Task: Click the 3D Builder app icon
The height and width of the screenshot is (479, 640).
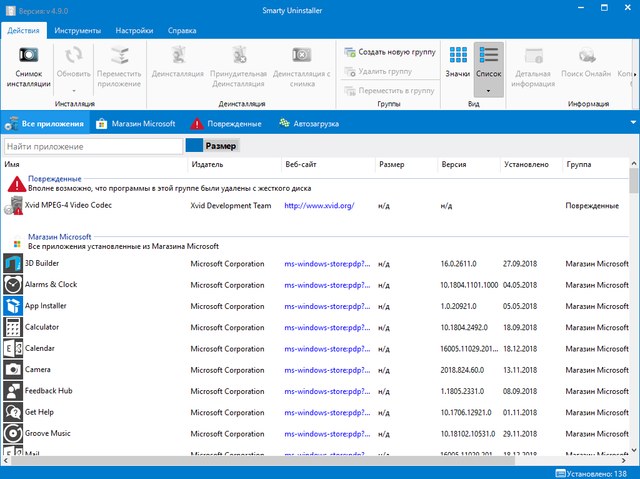Action: click(x=13, y=264)
